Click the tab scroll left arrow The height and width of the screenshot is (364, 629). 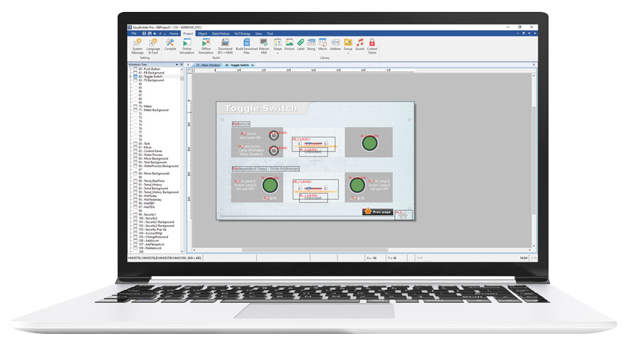(188, 65)
